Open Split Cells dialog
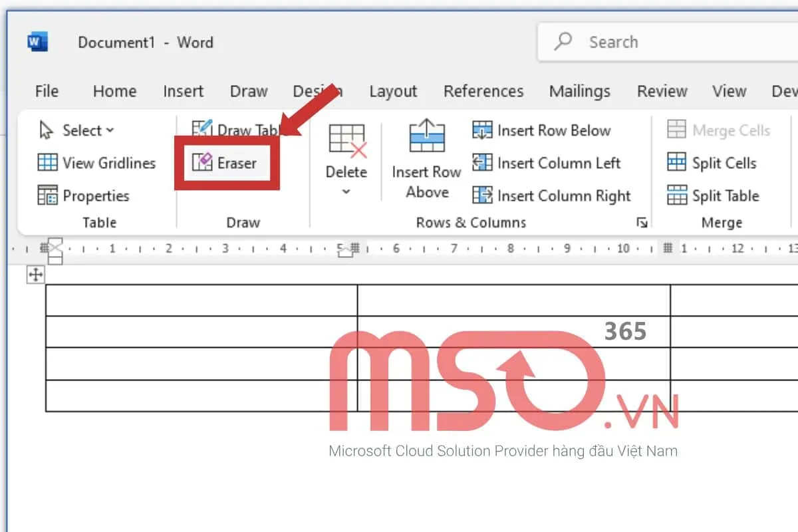798x532 pixels. pos(712,163)
